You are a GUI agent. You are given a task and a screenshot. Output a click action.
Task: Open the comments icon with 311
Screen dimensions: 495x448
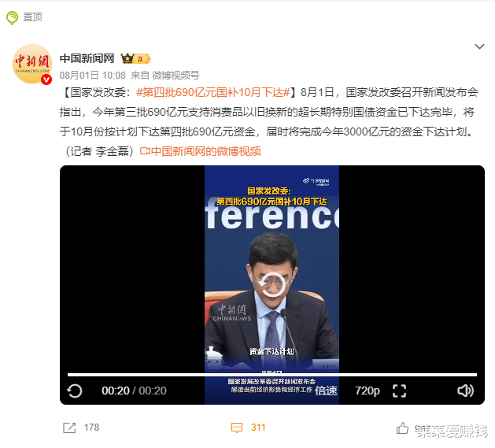pyautogui.click(x=237, y=428)
